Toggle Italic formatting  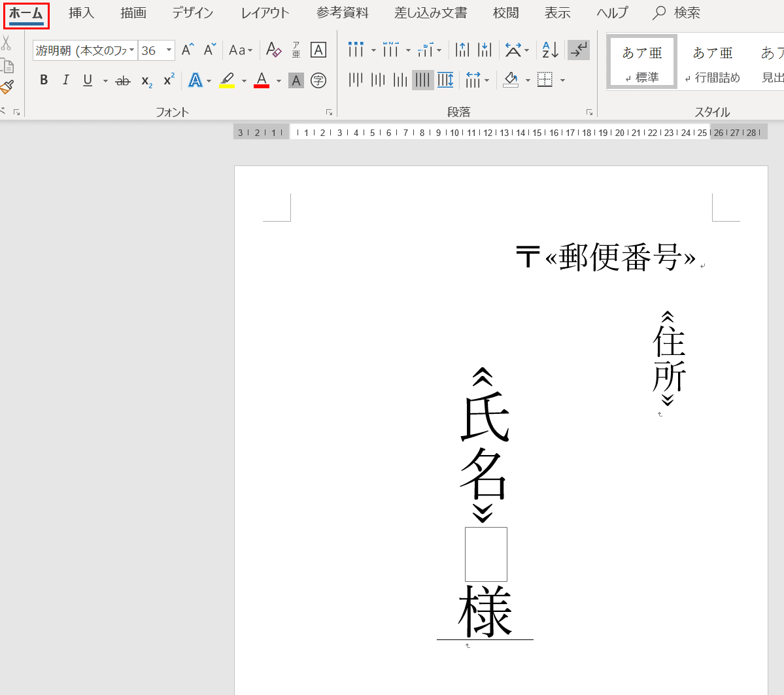(65, 80)
